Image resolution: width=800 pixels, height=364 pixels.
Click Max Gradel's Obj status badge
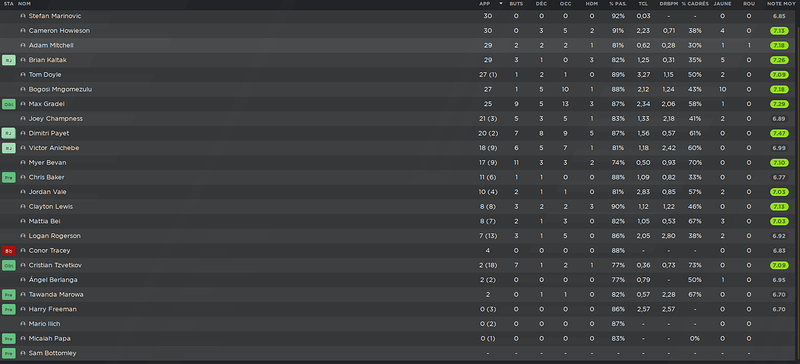point(9,104)
